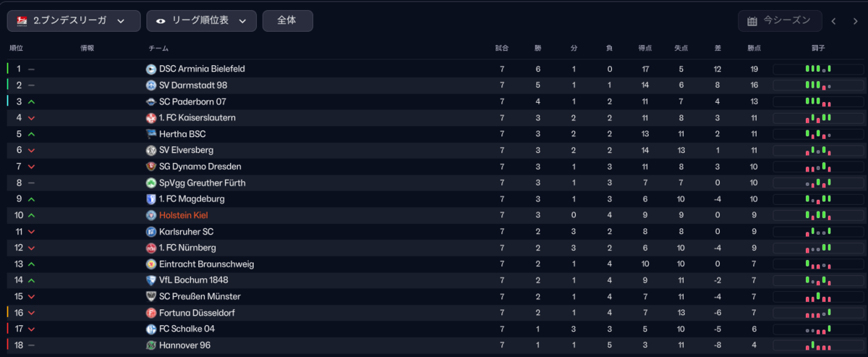Click the Fortuna Düsseldorf crest icon
This screenshot has width=868, height=357.
(x=151, y=313)
